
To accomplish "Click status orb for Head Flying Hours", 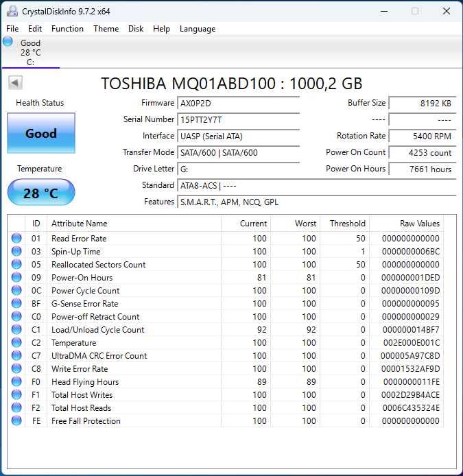I will pos(16,382).
